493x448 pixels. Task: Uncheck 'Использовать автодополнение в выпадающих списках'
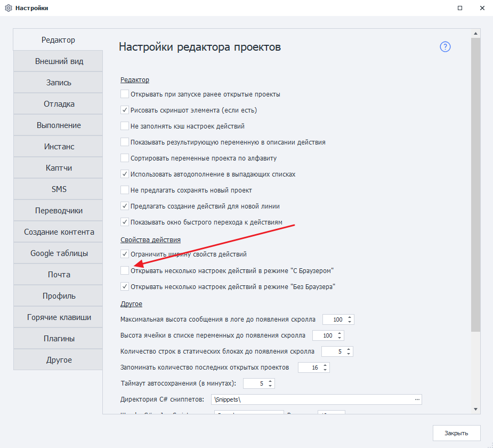pyautogui.click(x=125, y=174)
